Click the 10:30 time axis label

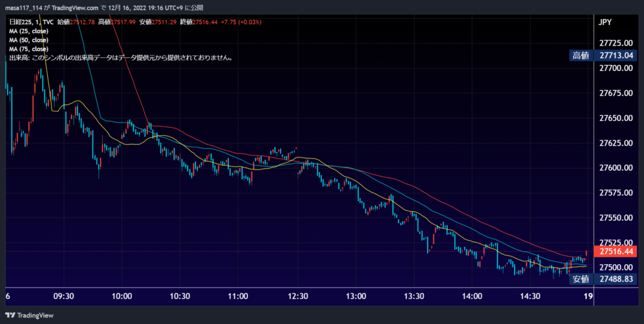coord(180,296)
